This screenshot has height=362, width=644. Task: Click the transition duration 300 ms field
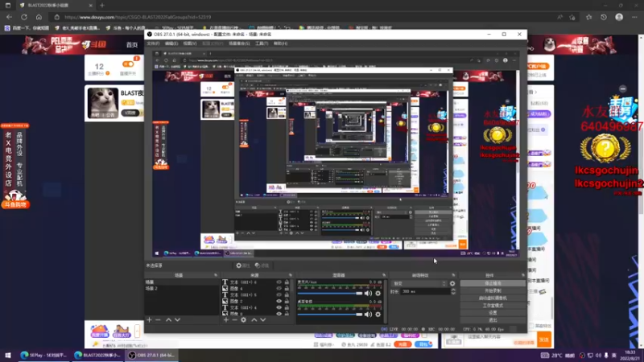[x=425, y=291]
